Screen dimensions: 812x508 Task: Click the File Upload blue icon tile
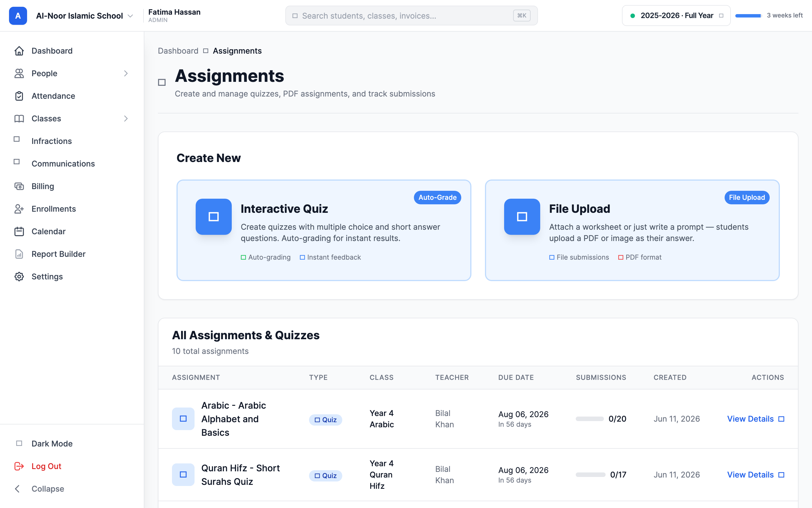522,216
